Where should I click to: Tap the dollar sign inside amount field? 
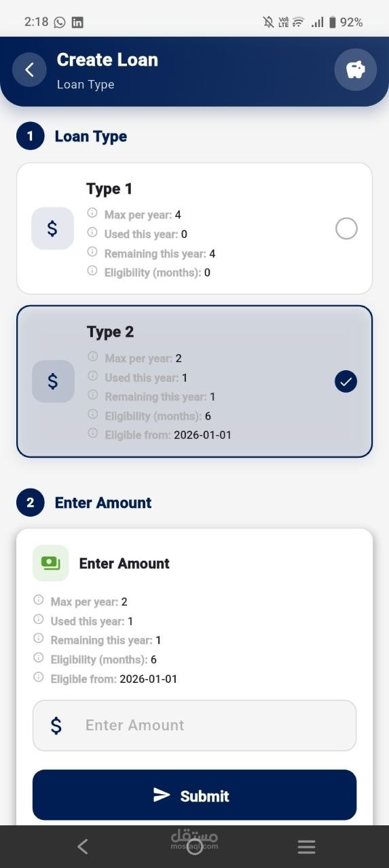[x=56, y=726]
